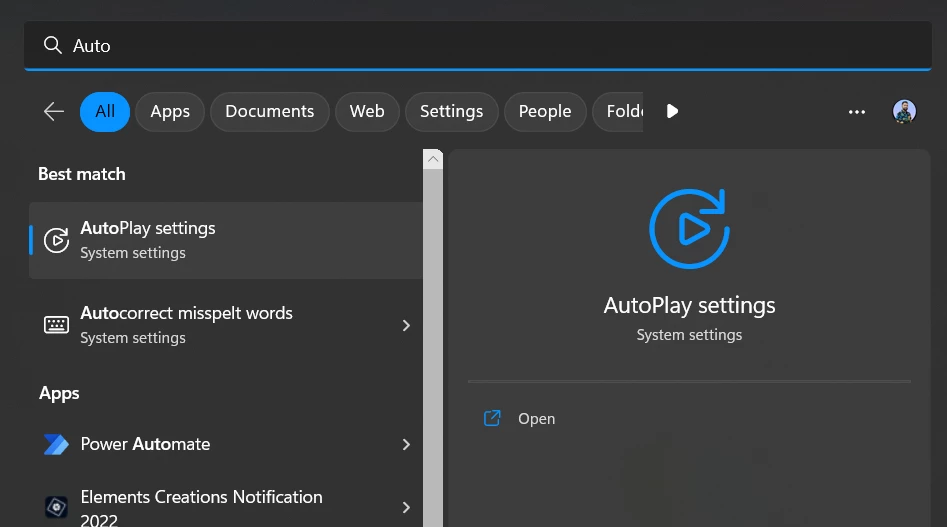Click the Apps section heading
Screen dimensions: 947x527
59,394
